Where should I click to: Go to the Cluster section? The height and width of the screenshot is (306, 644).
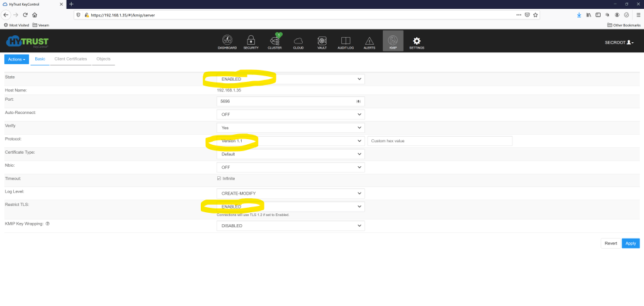pos(274,41)
